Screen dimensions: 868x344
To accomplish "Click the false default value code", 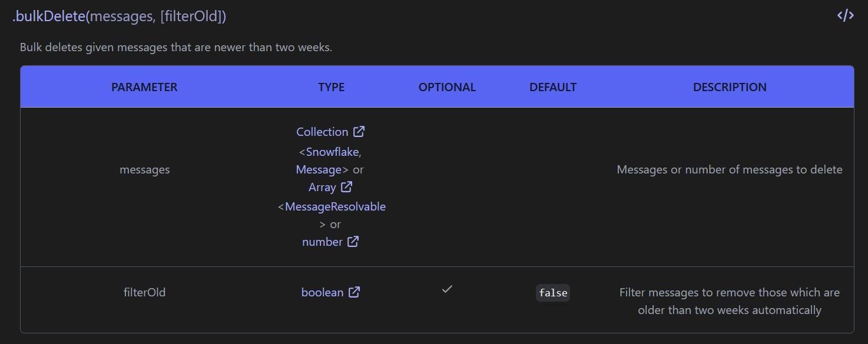I will click(x=553, y=293).
